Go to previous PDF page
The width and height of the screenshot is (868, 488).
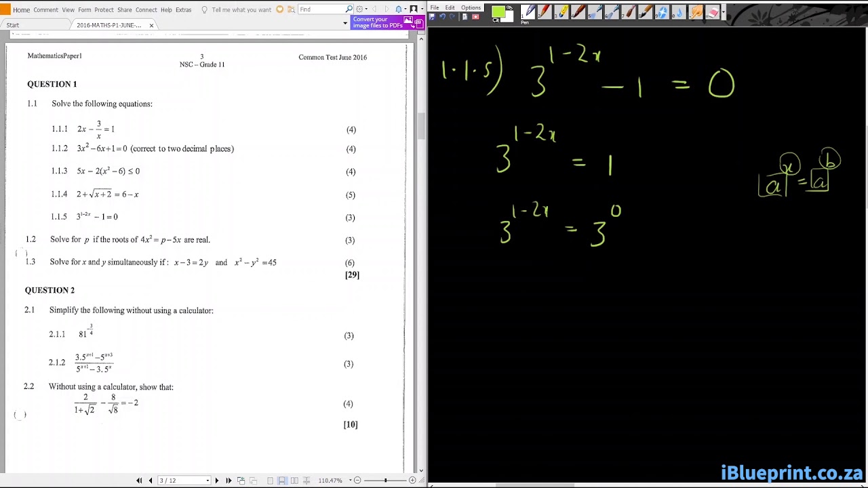click(x=151, y=481)
